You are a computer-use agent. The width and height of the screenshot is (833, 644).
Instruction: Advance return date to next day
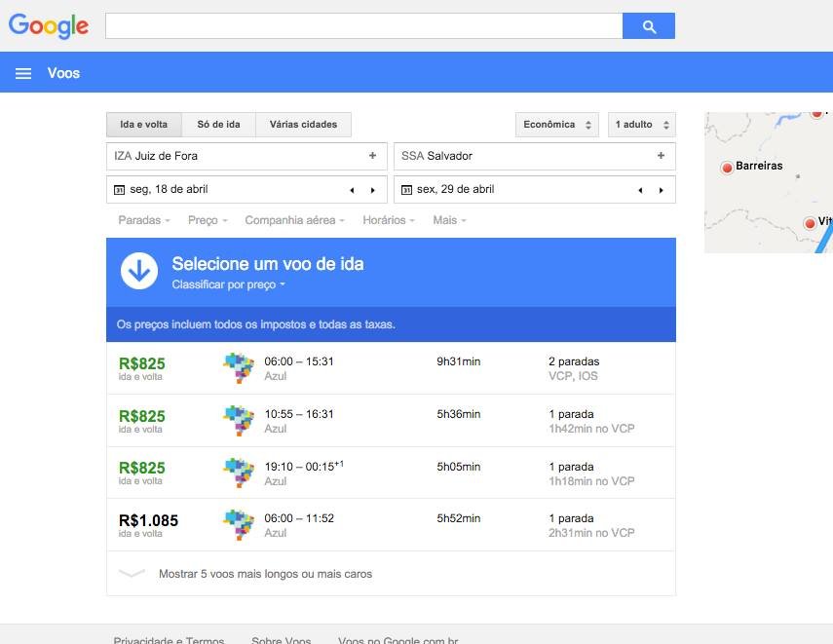coord(661,190)
